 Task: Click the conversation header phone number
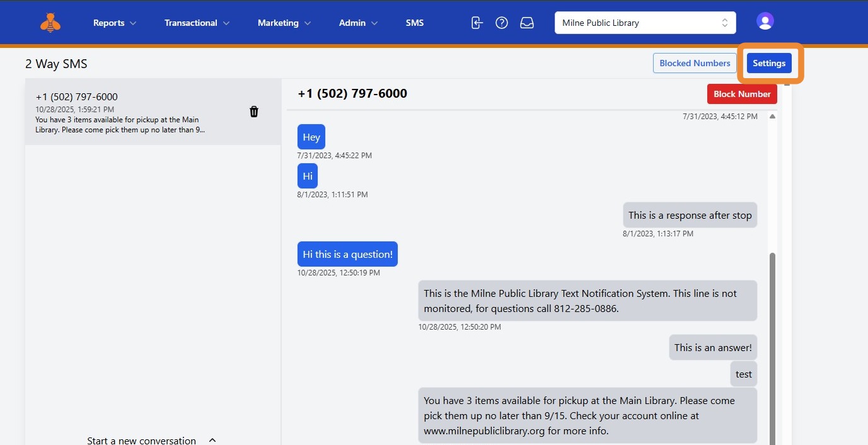352,93
